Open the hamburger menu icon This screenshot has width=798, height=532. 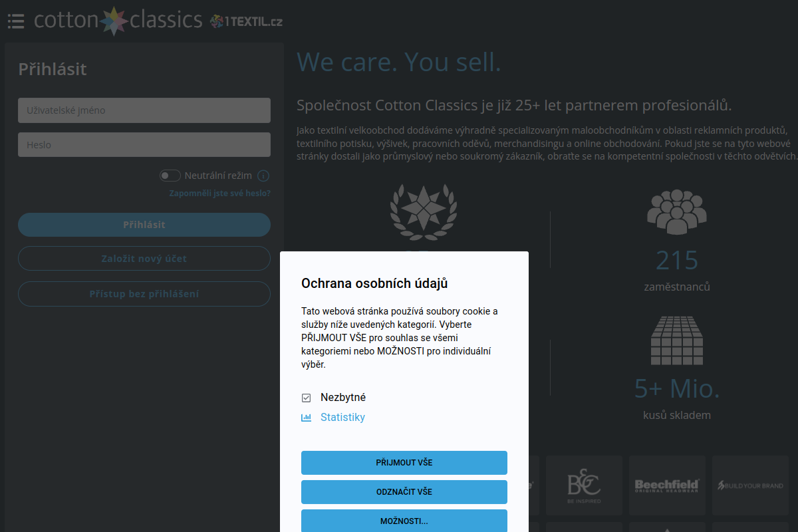(x=16, y=21)
